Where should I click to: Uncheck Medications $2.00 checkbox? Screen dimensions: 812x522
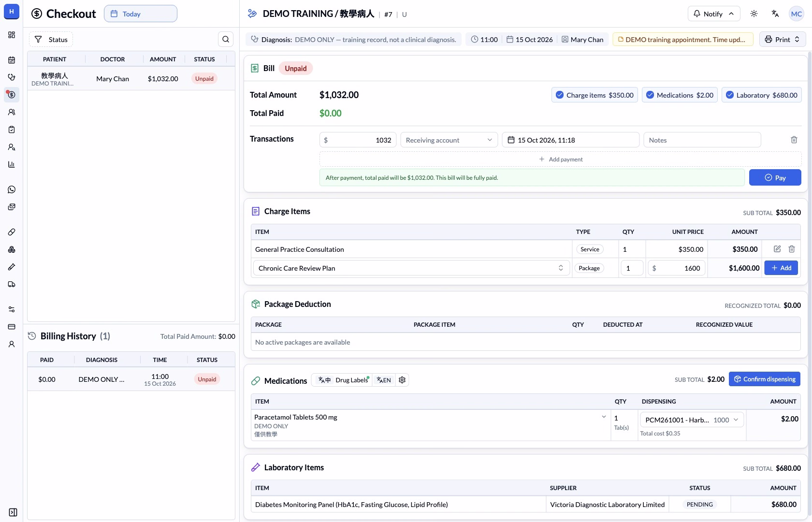tap(650, 95)
